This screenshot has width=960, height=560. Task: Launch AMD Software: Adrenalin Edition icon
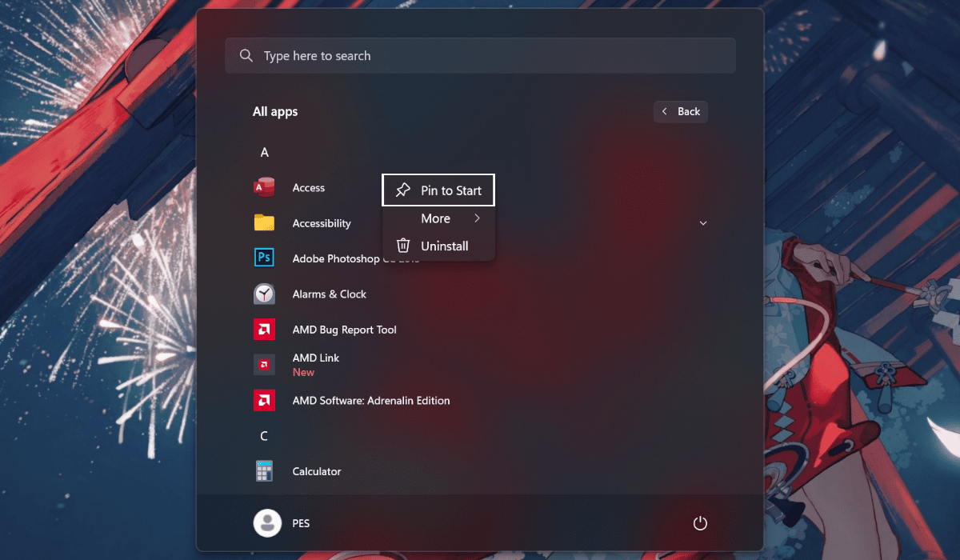pos(264,401)
